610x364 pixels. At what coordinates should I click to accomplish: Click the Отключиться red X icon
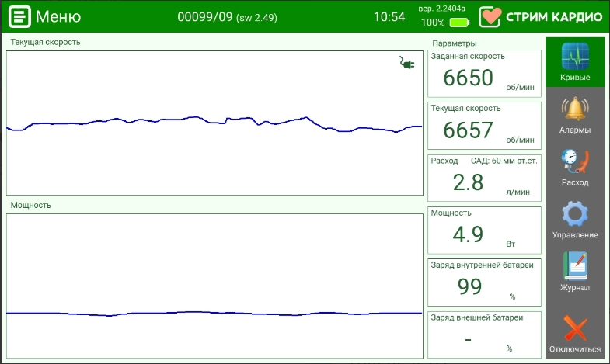575,330
